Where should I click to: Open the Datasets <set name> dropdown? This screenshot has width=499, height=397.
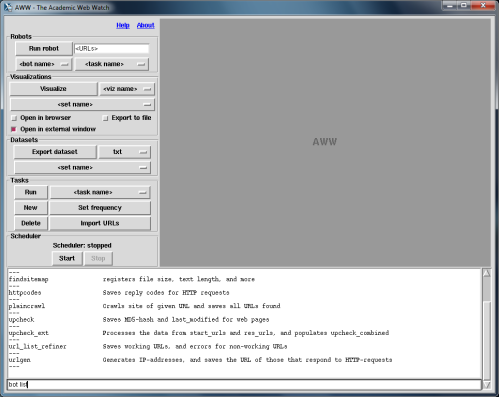click(x=82, y=167)
